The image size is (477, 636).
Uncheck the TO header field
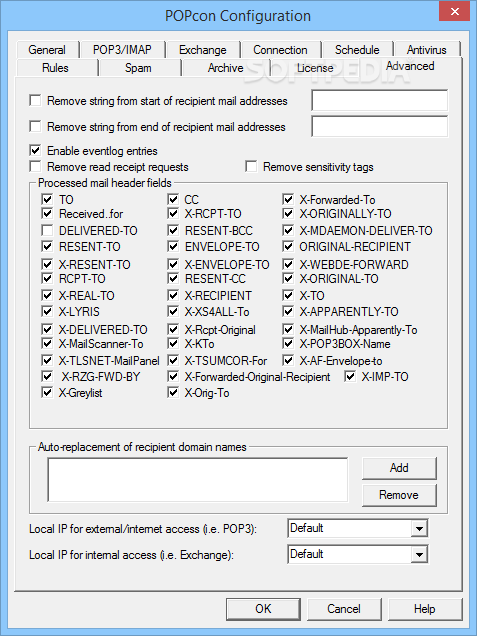tap(47, 199)
